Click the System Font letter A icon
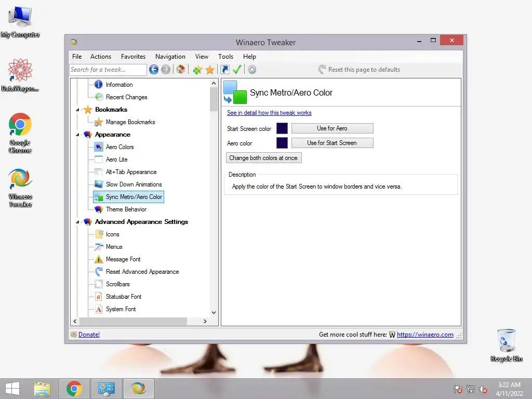 [x=98, y=309]
